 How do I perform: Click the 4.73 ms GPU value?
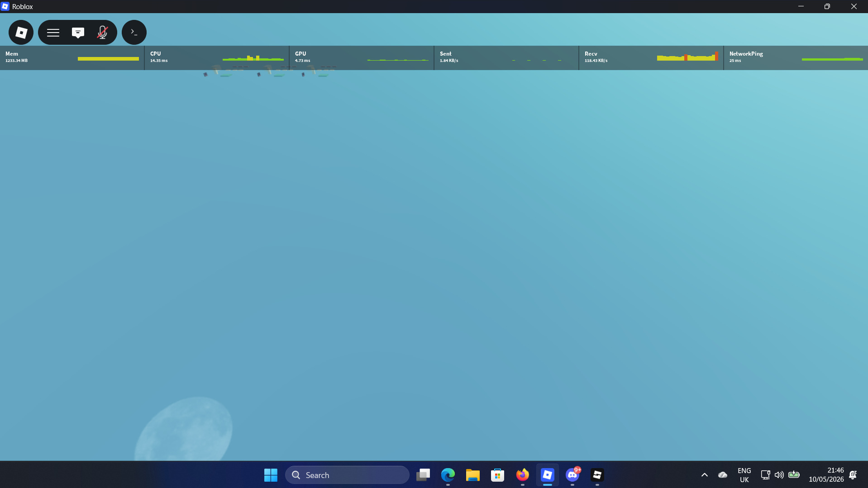coord(303,61)
